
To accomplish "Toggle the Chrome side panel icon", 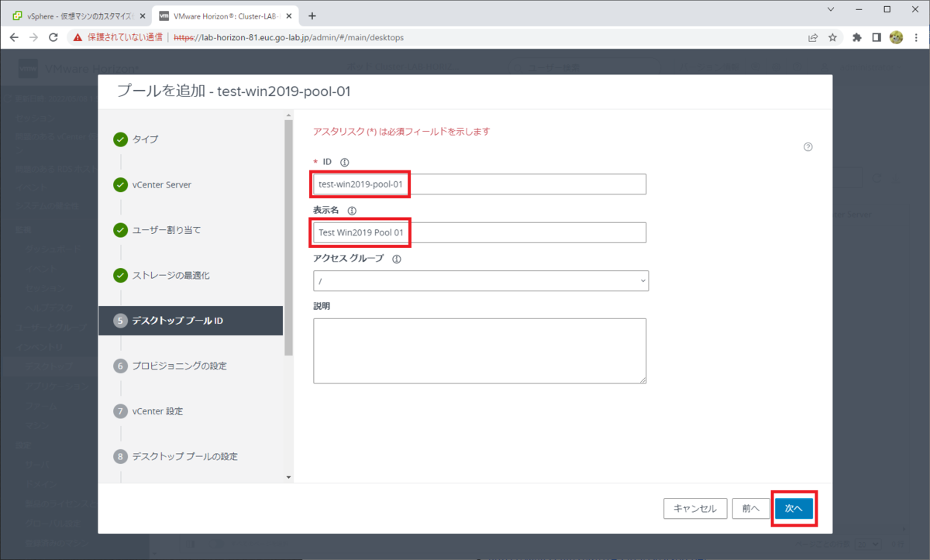I will pos(877,37).
